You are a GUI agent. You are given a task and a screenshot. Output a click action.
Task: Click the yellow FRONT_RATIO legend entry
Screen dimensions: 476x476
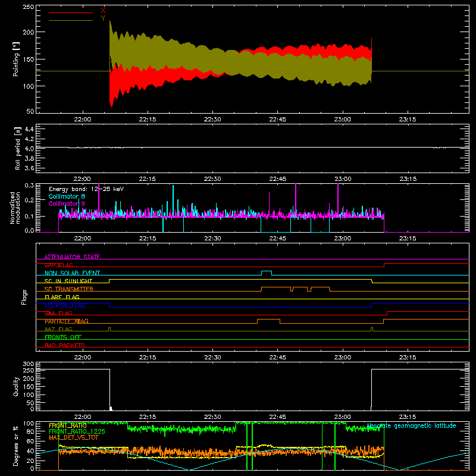pyautogui.click(x=67, y=425)
